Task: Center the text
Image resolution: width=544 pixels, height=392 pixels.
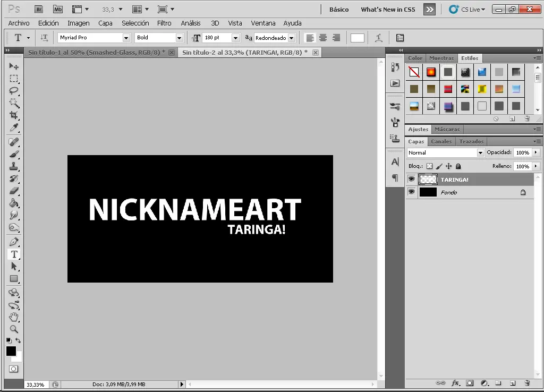Action: pyautogui.click(x=323, y=38)
